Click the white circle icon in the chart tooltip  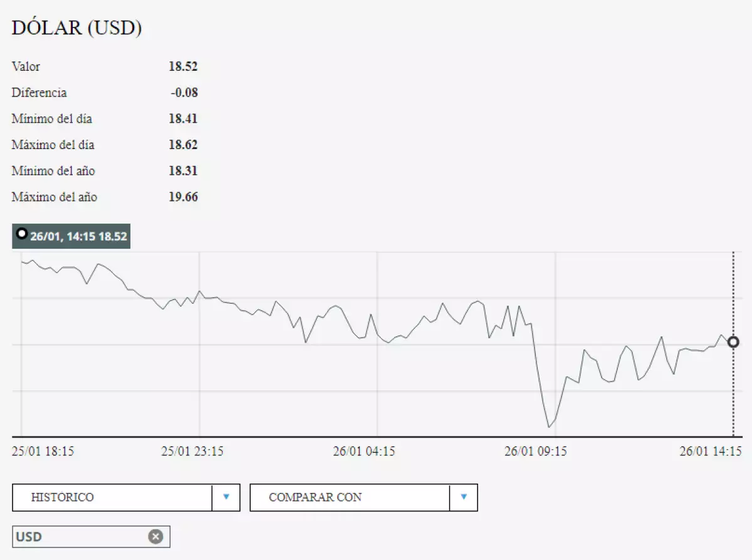(22, 234)
